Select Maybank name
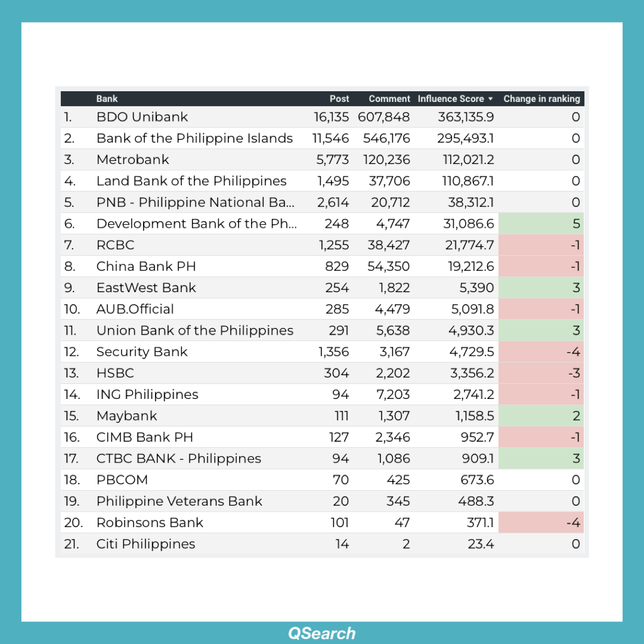 (x=127, y=416)
